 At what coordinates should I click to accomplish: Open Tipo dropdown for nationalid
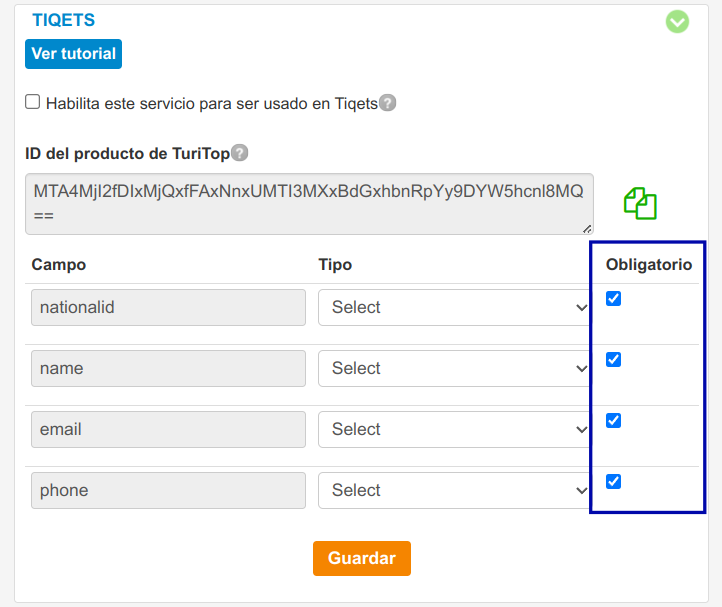[x=455, y=308]
